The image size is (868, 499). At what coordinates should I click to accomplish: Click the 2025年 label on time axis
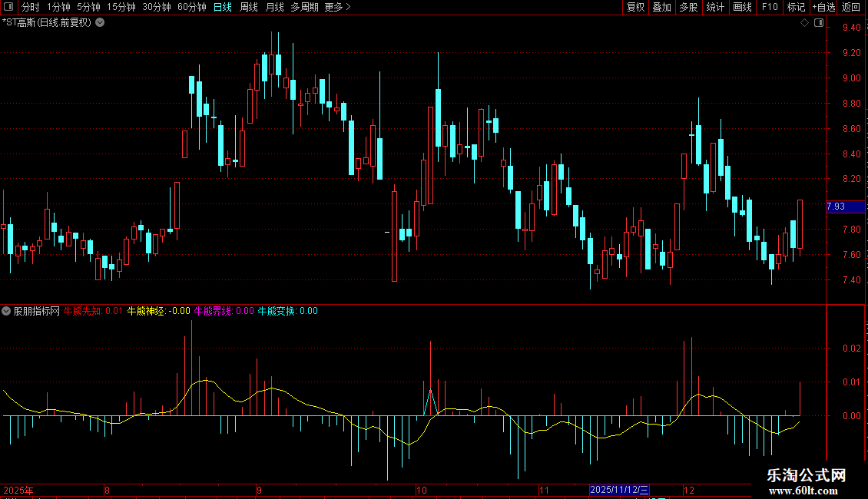(18, 490)
